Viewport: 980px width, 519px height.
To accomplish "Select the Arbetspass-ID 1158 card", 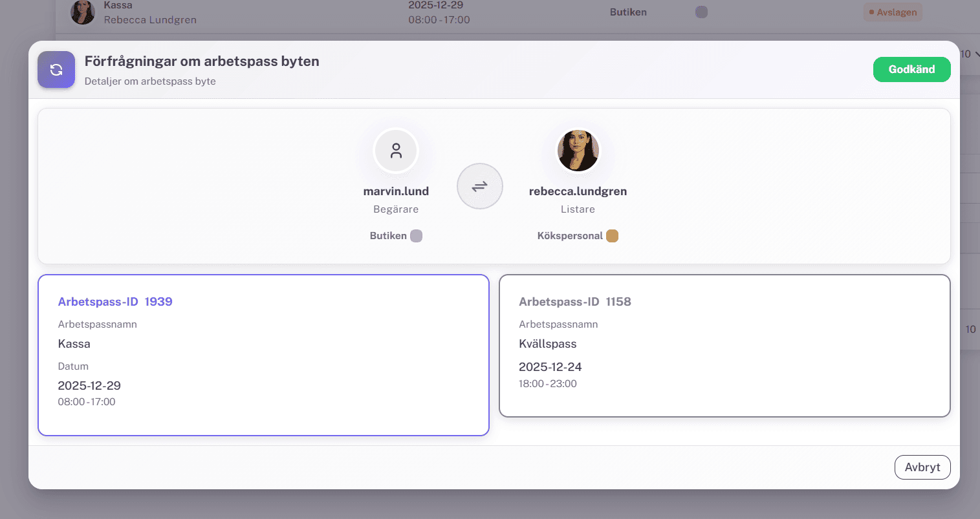I will 724,346.
